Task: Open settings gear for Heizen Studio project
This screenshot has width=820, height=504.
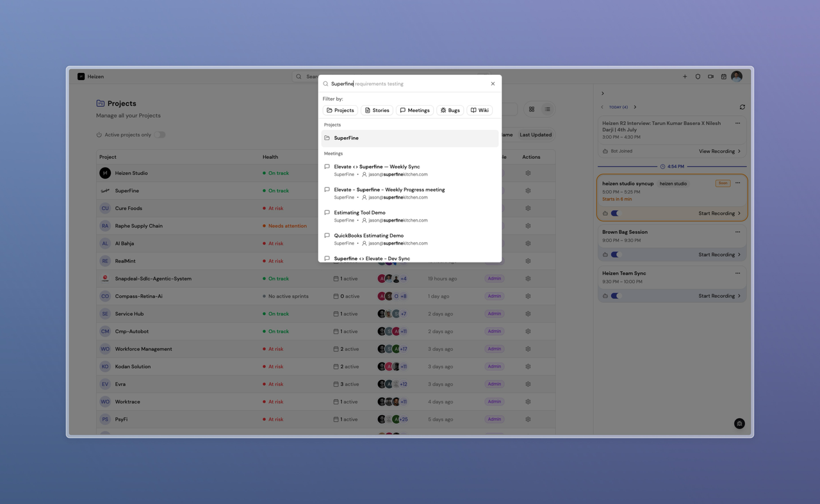Action: coord(528,173)
